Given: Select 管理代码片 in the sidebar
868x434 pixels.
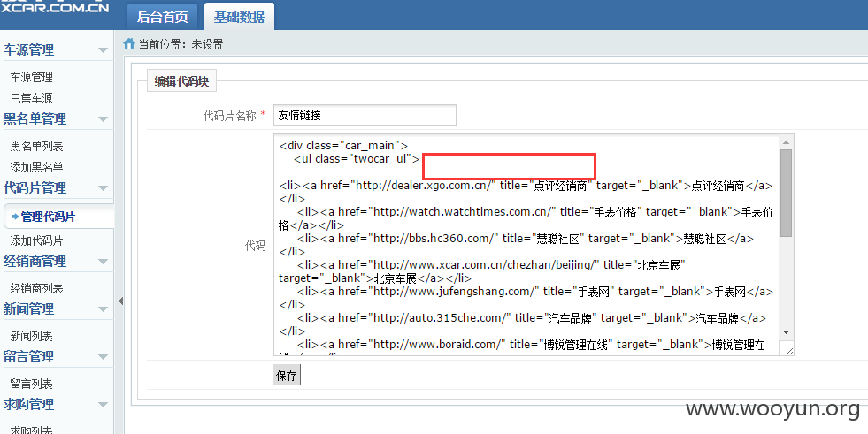Looking at the screenshot, I should pyautogui.click(x=48, y=217).
